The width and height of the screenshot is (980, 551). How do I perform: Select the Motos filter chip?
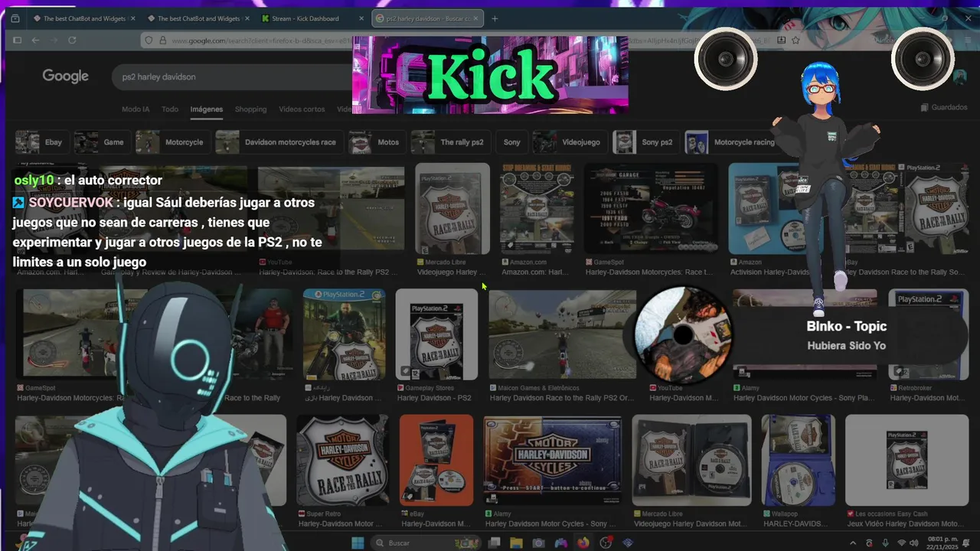click(x=377, y=142)
